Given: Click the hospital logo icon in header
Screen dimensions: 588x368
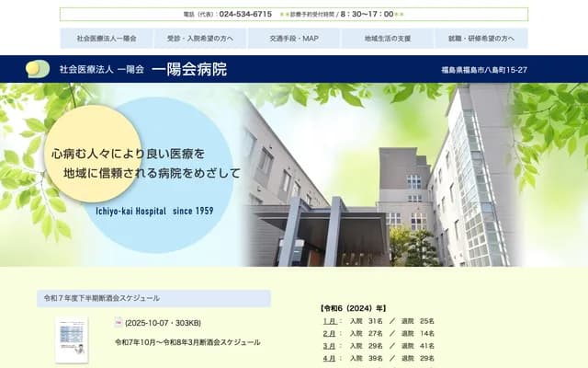Looking at the screenshot, I should click(38, 69).
